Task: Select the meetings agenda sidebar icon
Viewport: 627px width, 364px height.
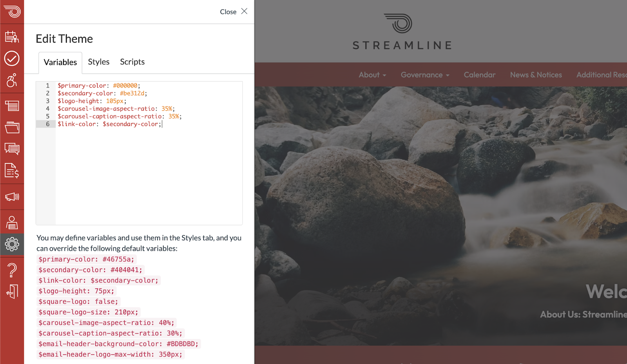Action: (x=12, y=37)
